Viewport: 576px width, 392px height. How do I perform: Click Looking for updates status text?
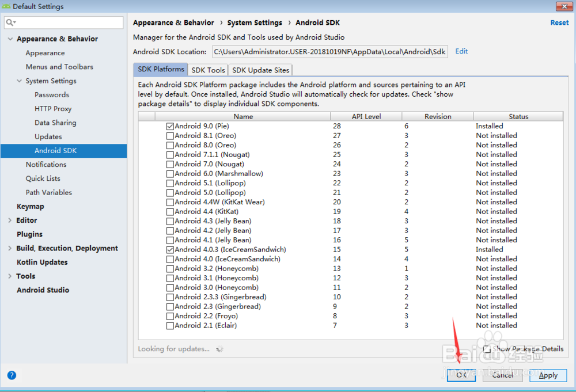pyautogui.click(x=174, y=349)
